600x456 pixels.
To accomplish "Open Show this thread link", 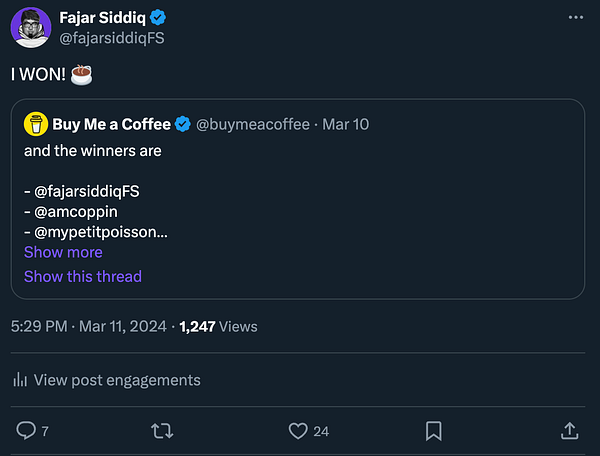I will click(83, 276).
